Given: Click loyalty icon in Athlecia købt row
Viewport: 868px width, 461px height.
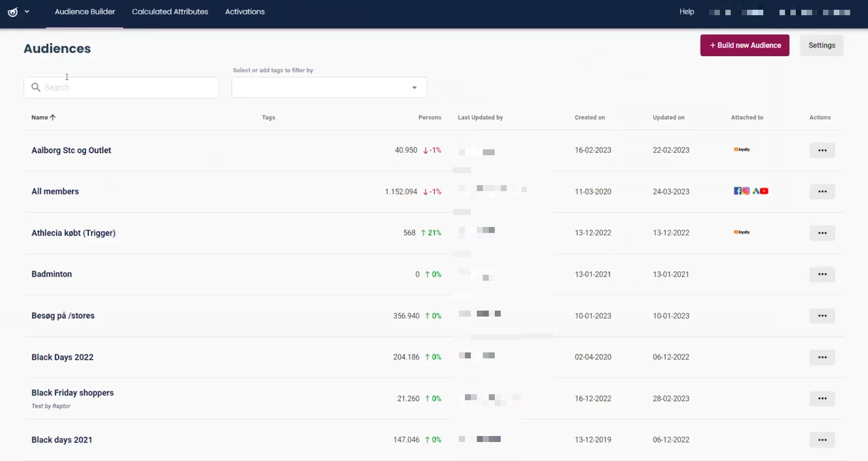Looking at the screenshot, I should click(742, 232).
